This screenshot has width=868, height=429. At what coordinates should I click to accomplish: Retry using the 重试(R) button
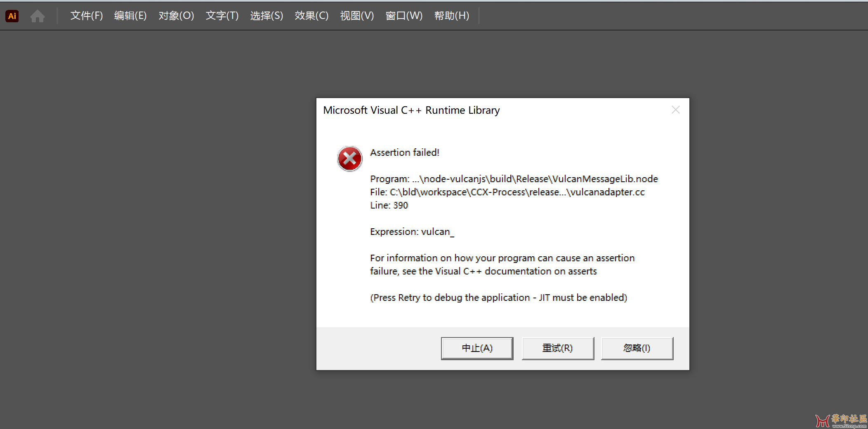[x=558, y=348]
